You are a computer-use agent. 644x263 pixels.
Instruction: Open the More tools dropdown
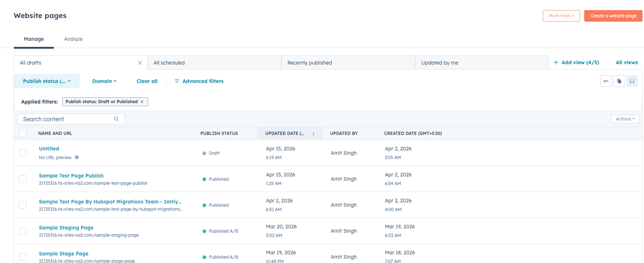point(561,16)
